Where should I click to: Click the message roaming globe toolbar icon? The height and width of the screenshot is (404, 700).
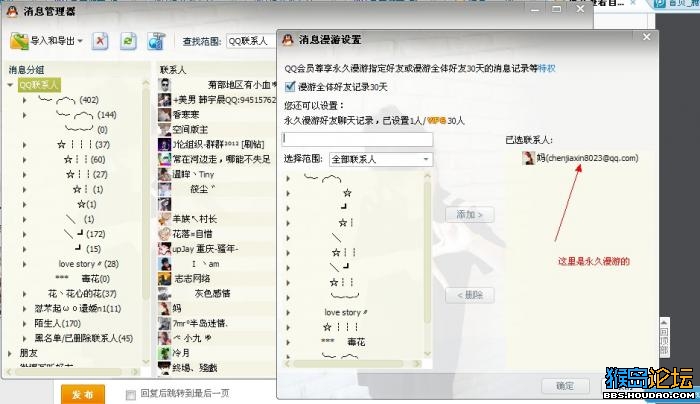tap(156, 41)
